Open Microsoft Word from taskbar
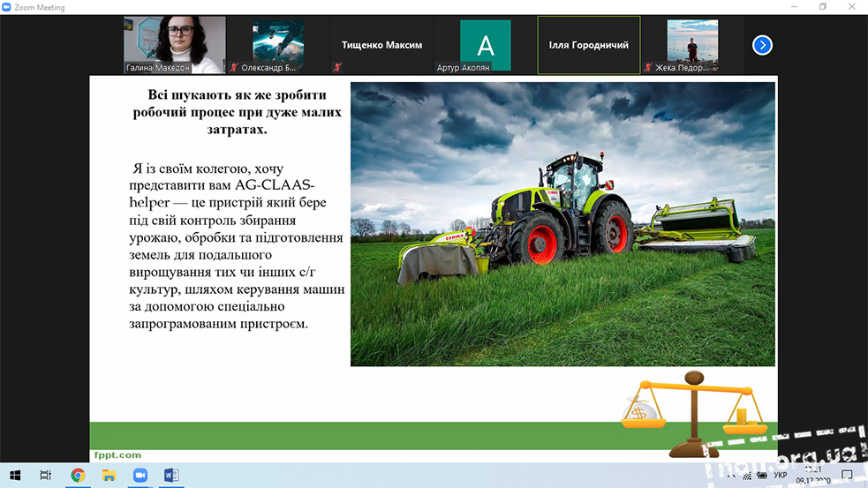 [x=171, y=476]
